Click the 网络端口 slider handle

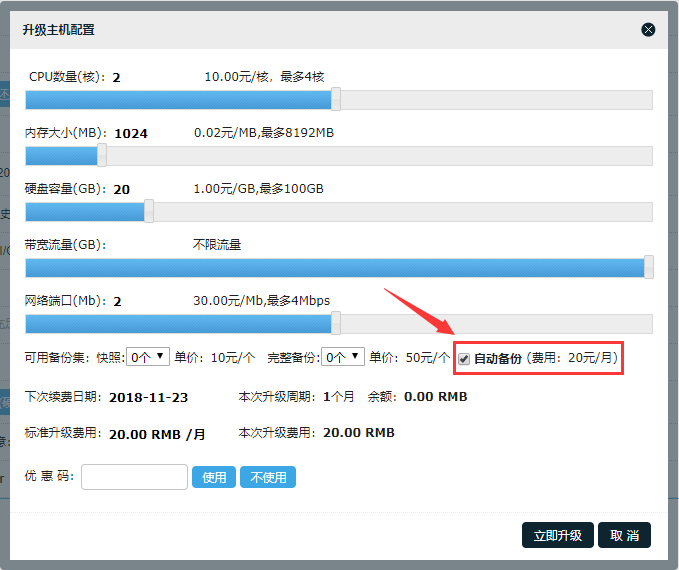[x=336, y=323]
